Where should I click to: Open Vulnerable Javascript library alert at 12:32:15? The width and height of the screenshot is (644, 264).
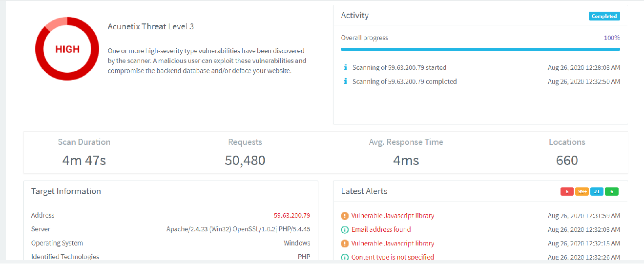(393, 244)
